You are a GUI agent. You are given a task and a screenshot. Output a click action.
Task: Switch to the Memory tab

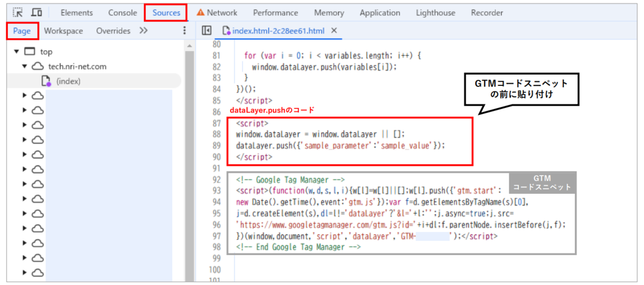click(x=329, y=12)
